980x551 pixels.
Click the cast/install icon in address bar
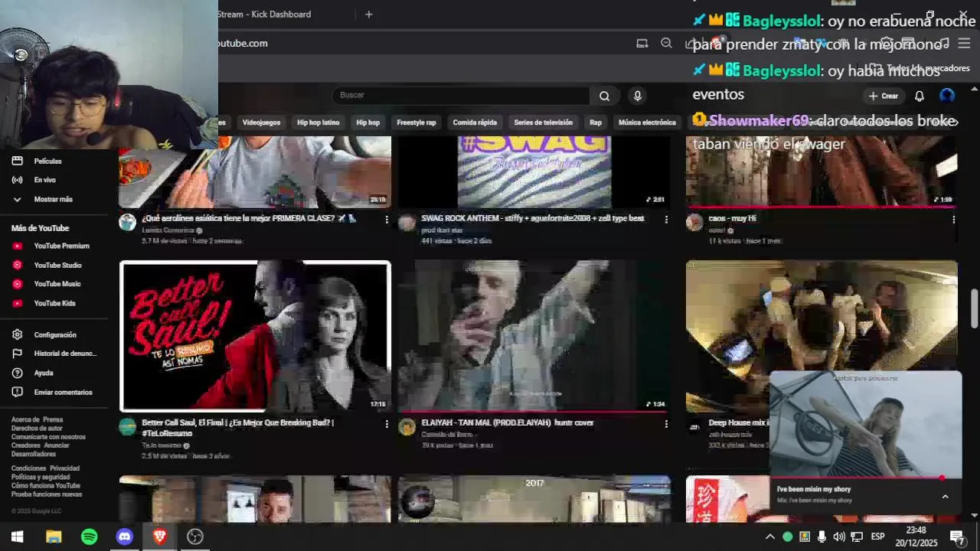(642, 44)
